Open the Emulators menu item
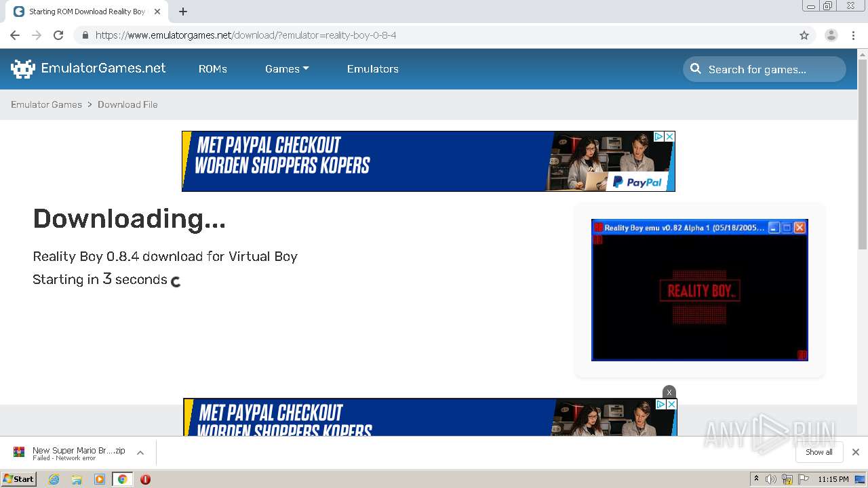Screen dimensions: 868x488 click(373, 69)
